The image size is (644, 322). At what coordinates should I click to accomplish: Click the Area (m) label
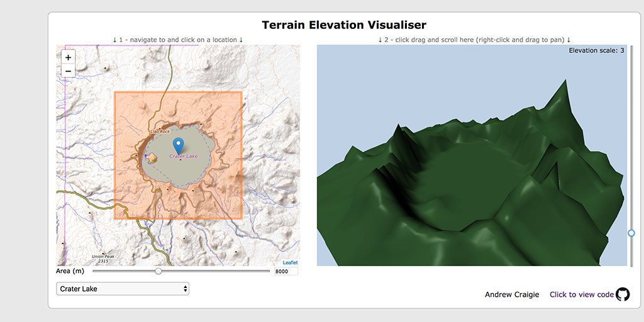coord(70,271)
